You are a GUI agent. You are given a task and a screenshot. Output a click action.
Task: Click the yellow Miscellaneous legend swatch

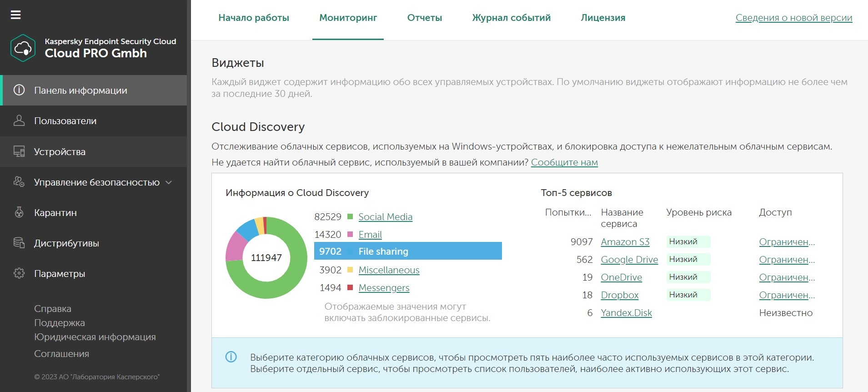tap(350, 270)
